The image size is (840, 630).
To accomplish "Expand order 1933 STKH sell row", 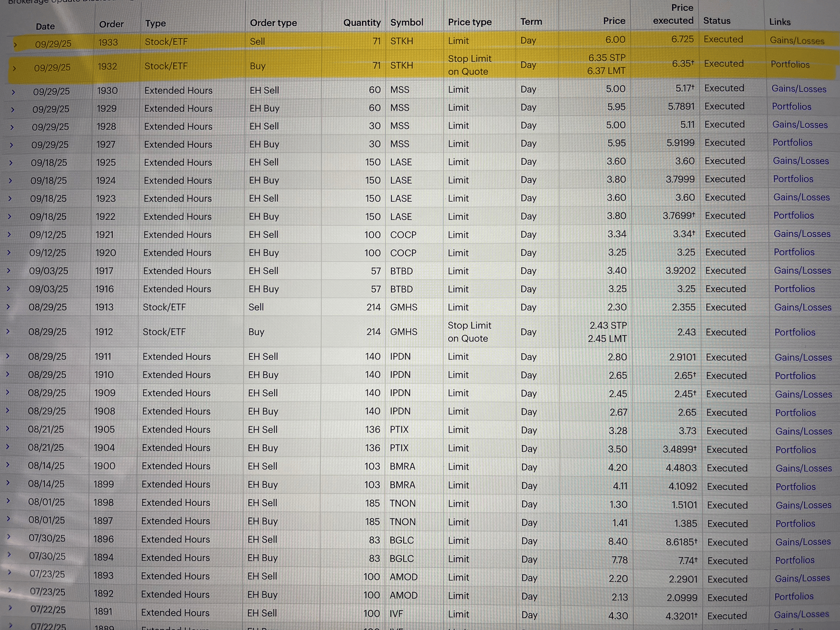I will click(15, 45).
